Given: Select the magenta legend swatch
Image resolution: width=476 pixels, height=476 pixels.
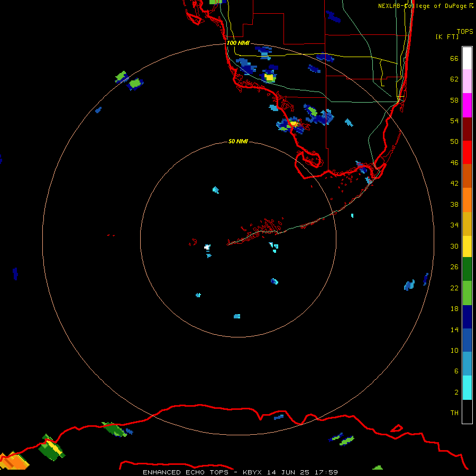Looking at the screenshot, I should pyautogui.click(x=467, y=105).
